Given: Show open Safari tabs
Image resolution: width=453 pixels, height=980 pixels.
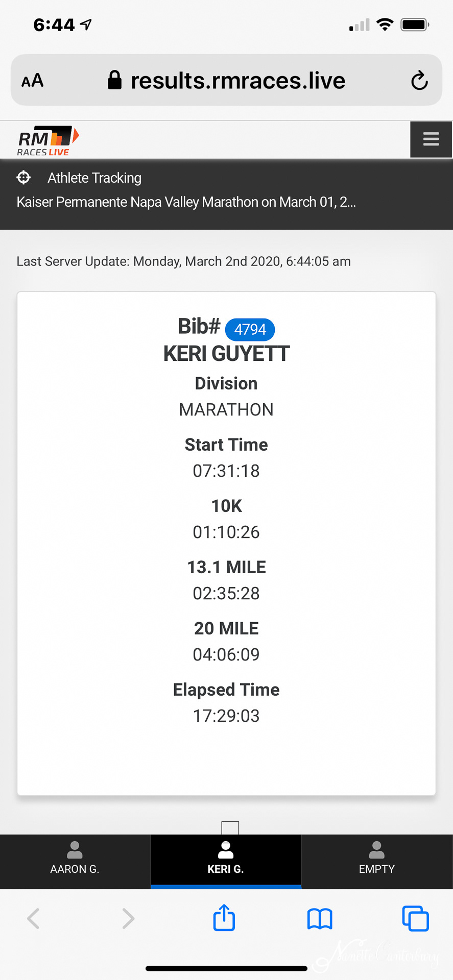Looking at the screenshot, I should tap(415, 918).
